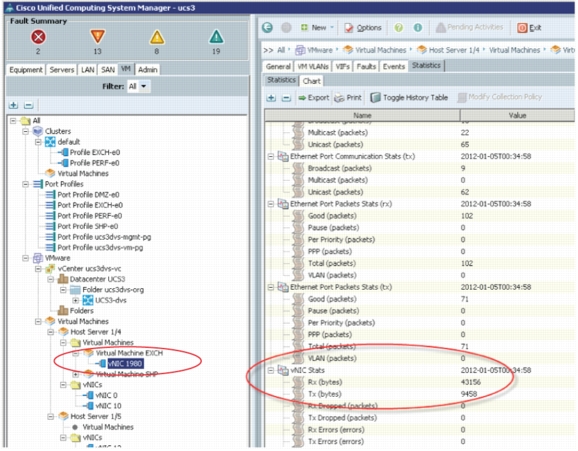Open the New dropdown arrow
The height and width of the screenshot is (451, 578).
[x=332, y=28]
